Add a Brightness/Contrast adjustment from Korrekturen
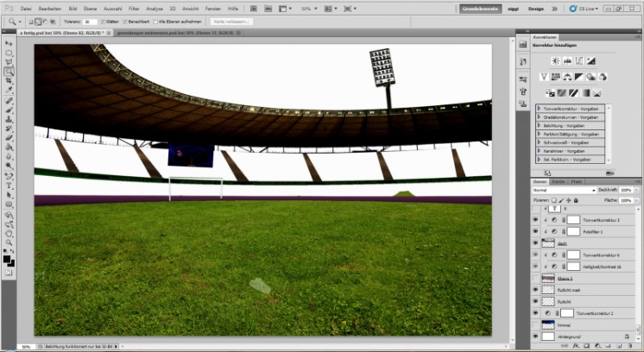The image size is (644, 352). pyautogui.click(x=554, y=60)
